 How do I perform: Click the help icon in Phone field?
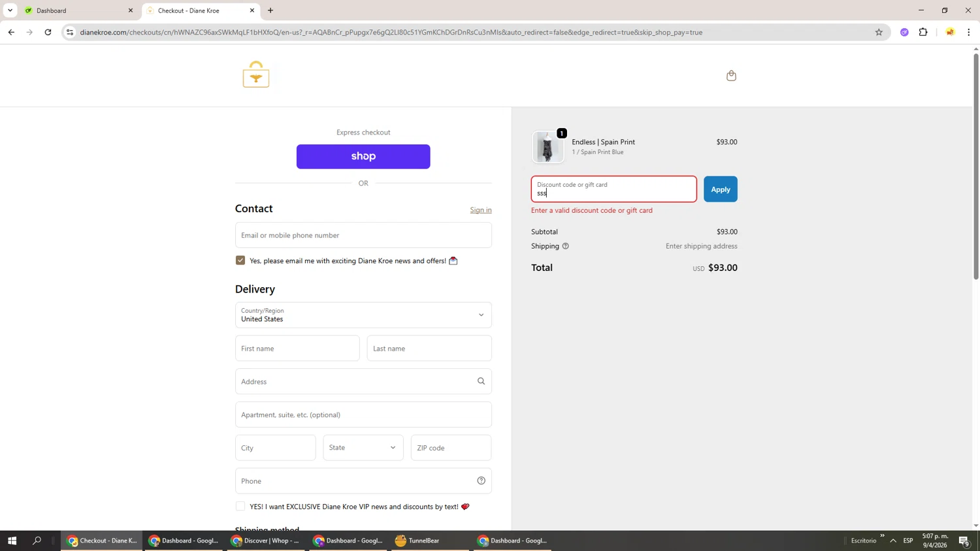(x=481, y=481)
